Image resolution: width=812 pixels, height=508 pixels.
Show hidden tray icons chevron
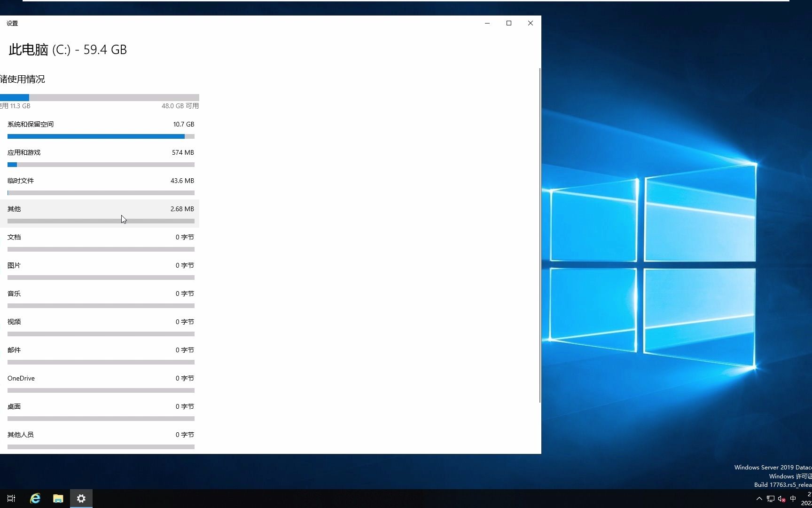(759, 499)
